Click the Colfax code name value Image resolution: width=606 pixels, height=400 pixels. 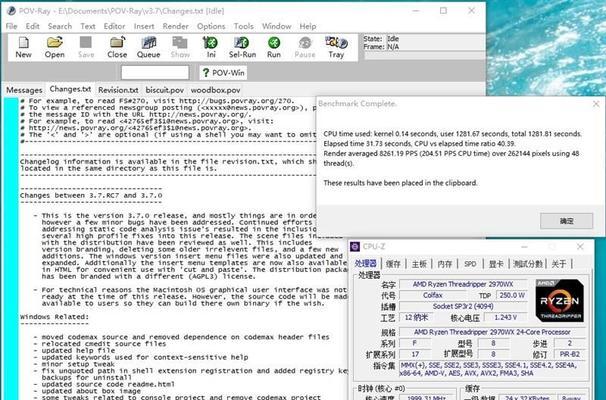(432, 295)
